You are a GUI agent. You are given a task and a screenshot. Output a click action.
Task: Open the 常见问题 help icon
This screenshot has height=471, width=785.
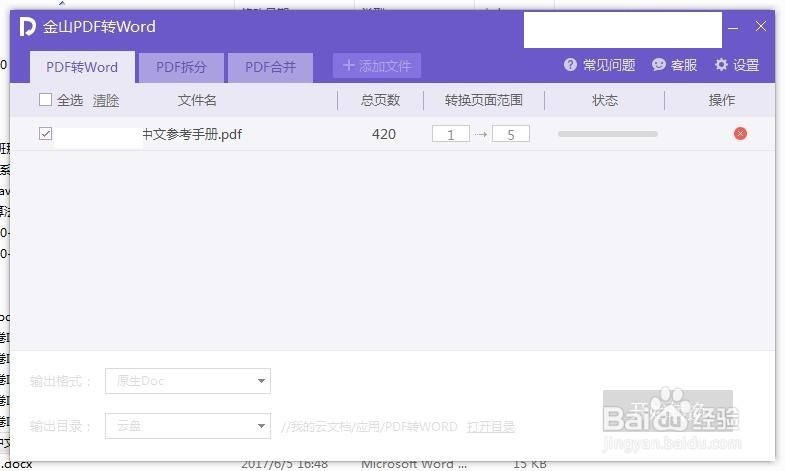point(570,65)
